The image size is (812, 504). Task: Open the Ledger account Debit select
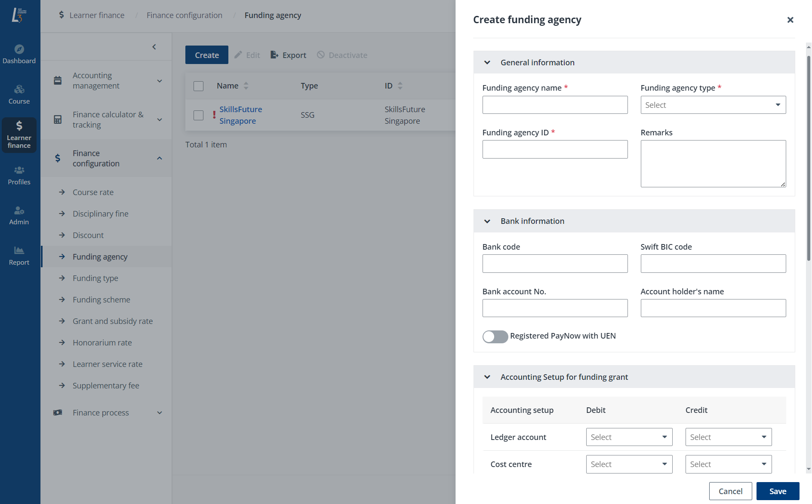click(x=629, y=437)
